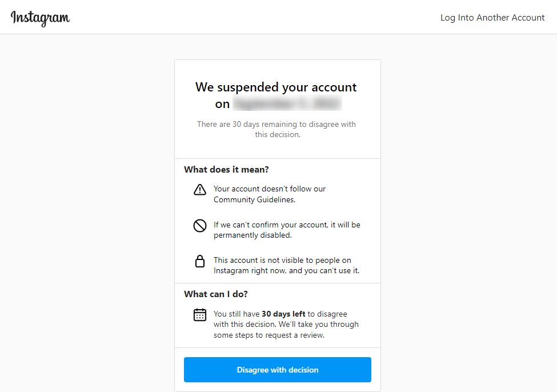
Task: Click the Instagram logo in header
Action: (40, 18)
